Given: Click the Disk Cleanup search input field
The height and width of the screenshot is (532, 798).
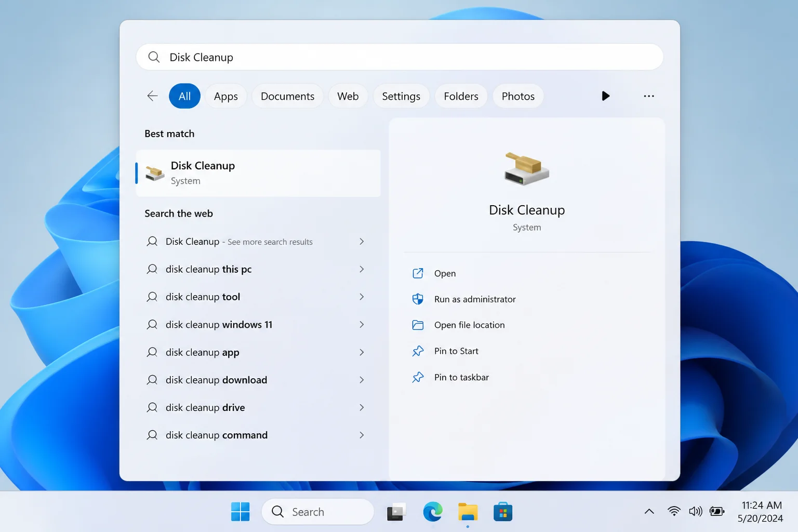Looking at the screenshot, I should [x=400, y=57].
